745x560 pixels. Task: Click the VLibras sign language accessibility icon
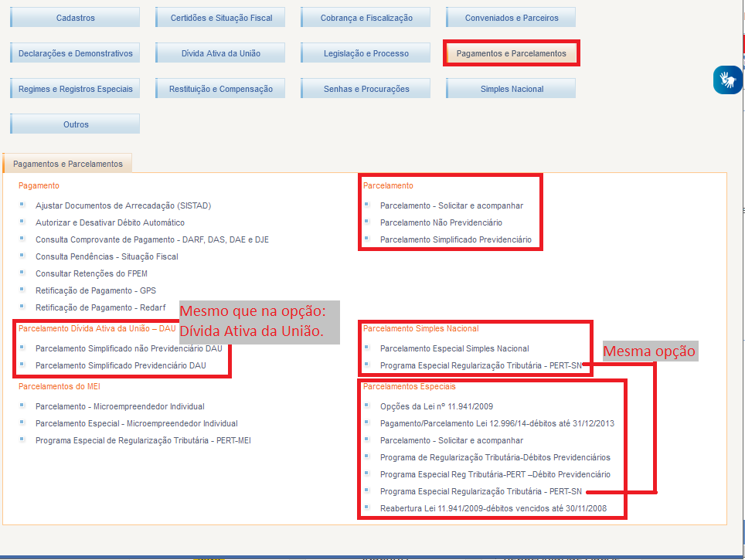tap(726, 80)
